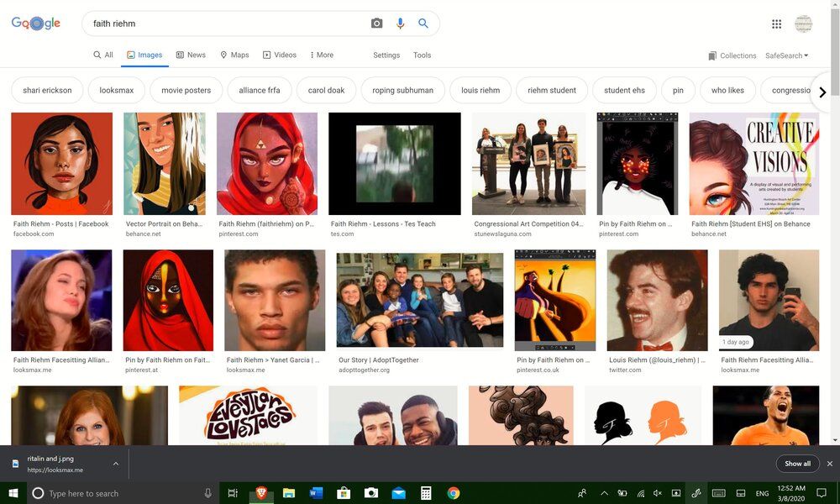Open download options for ritalin and j.png
Screen dimensions: 840x504
pos(116,464)
